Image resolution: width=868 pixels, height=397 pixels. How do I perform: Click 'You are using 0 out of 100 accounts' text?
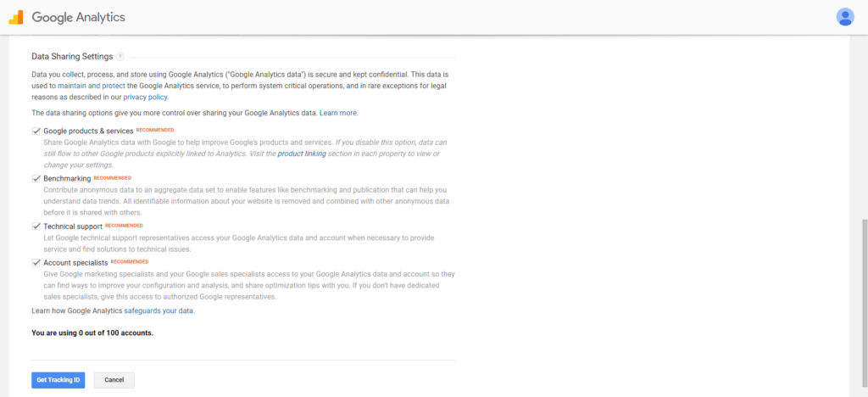click(x=92, y=333)
